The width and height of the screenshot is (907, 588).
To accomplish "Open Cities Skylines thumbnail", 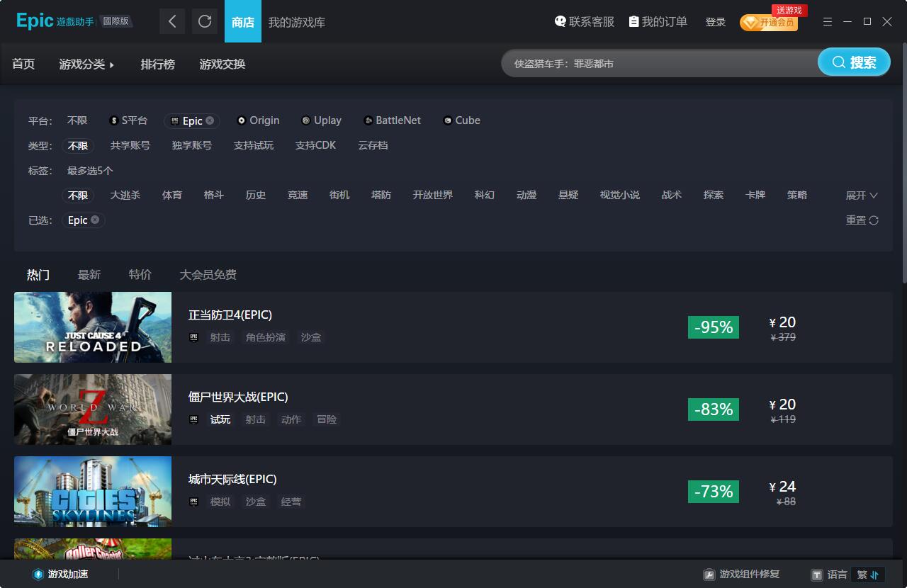I will pyautogui.click(x=93, y=492).
